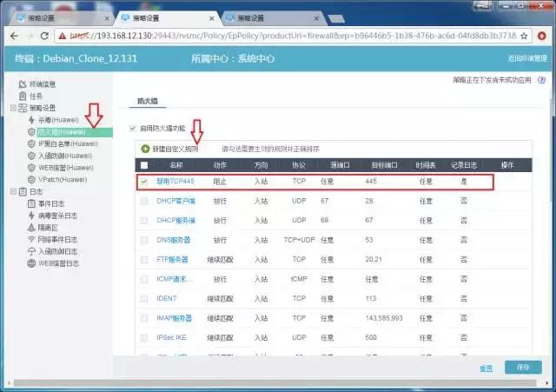Click the Reset link
Viewport: 556px width, 392px height.
coord(486,369)
